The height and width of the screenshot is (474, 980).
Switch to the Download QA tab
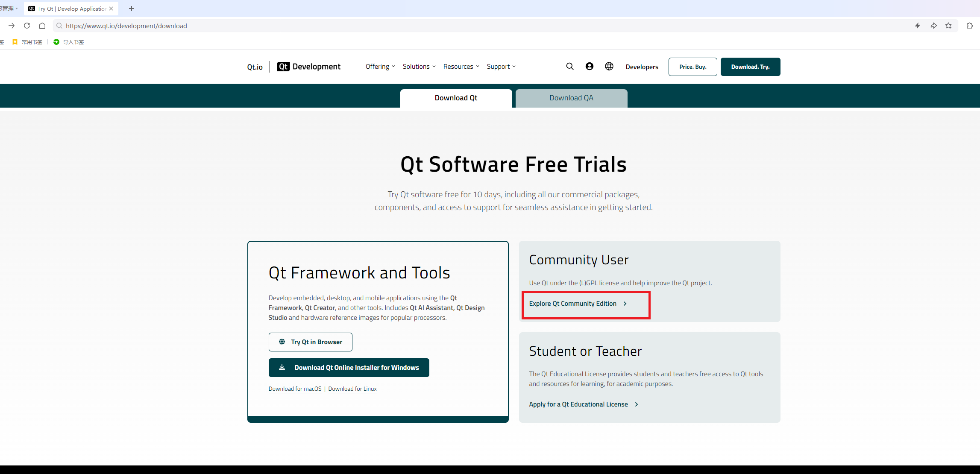tap(571, 98)
